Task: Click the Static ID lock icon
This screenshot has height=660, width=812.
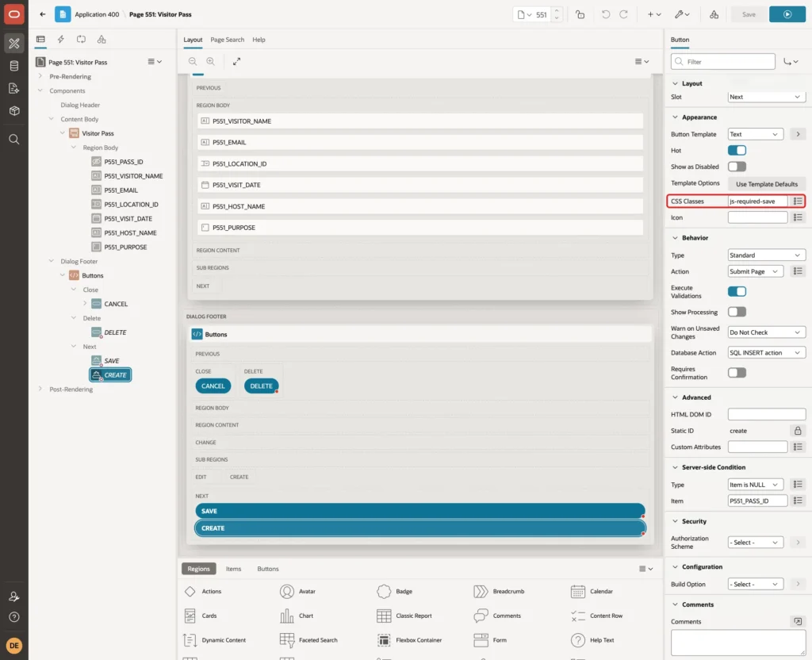Action: click(x=798, y=431)
